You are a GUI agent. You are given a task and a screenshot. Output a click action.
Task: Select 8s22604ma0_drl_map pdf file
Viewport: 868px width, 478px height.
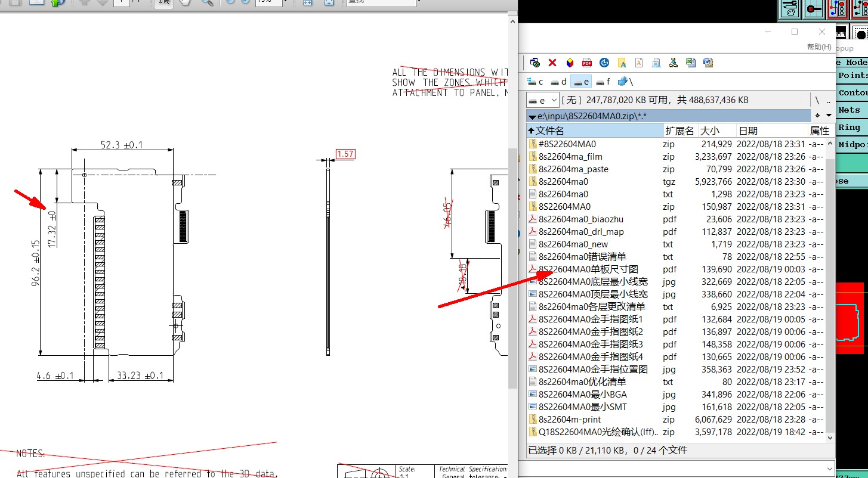(x=677, y=231)
